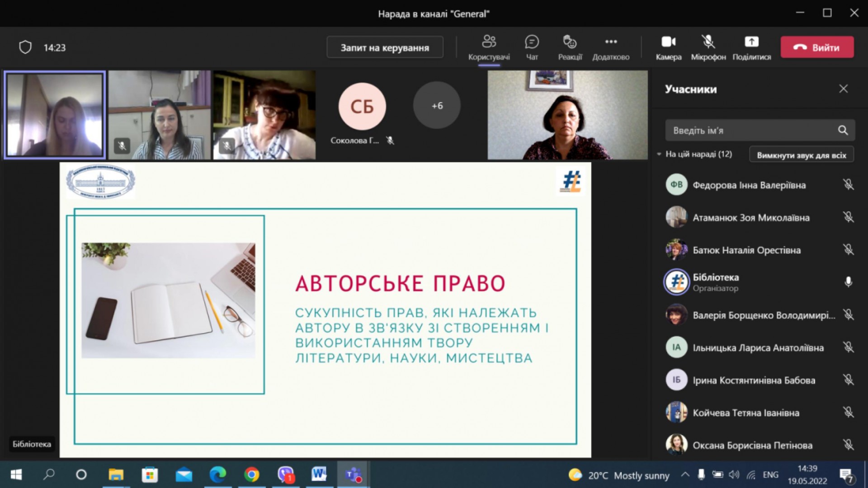Toggle the microphone icon beside Бібліотека organizer
Image resolution: width=868 pixels, height=488 pixels.
click(848, 282)
